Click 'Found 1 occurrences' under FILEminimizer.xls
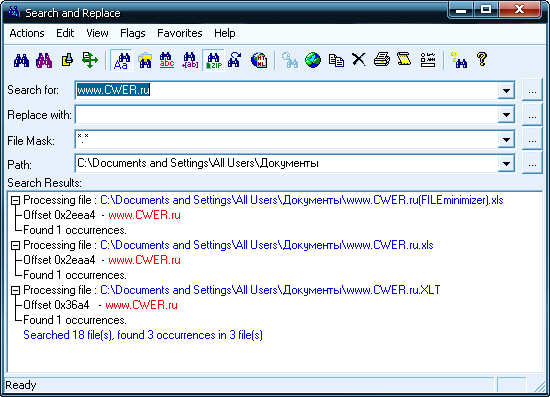550x397 pixels. coord(75,230)
